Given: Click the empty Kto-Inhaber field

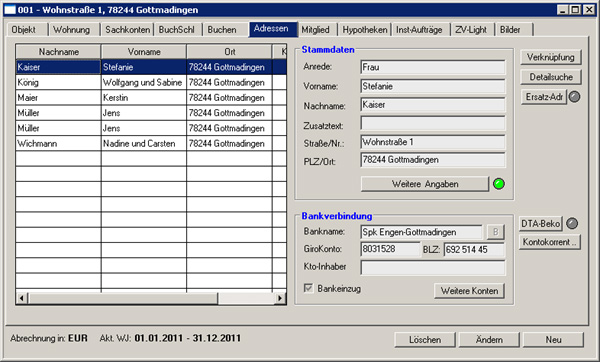Looking at the screenshot, I should click(433, 268).
